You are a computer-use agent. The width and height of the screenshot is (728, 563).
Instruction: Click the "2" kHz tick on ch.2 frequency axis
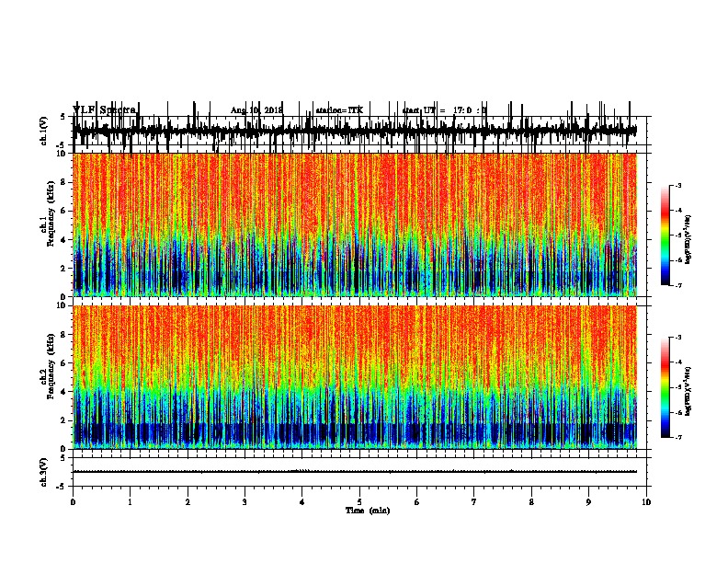click(64, 420)
